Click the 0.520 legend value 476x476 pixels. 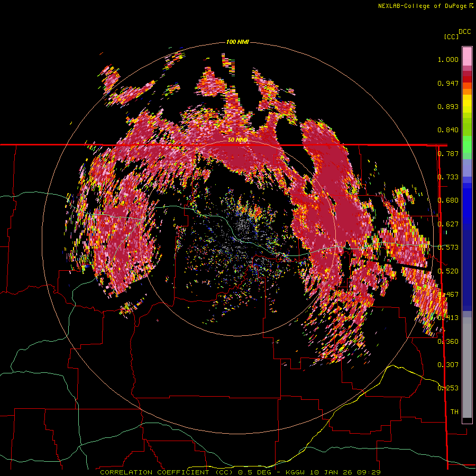[448, 271]
